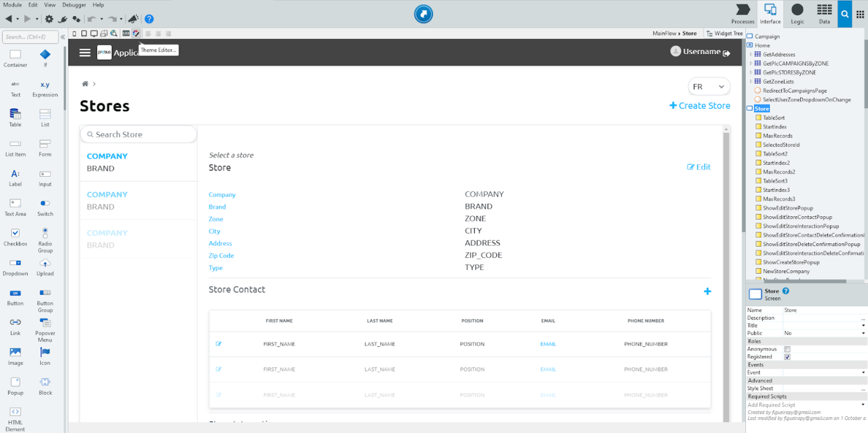Open the Debugger menu
Image resolution: width=868 pixels, height=433 pixels.
[74, 5]
